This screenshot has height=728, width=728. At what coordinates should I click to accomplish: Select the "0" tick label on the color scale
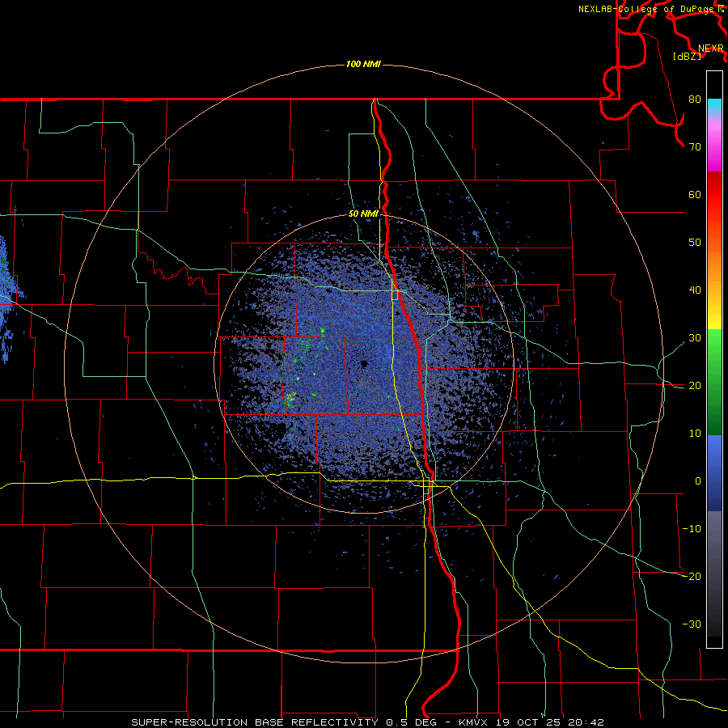click(x=698, y=481)
